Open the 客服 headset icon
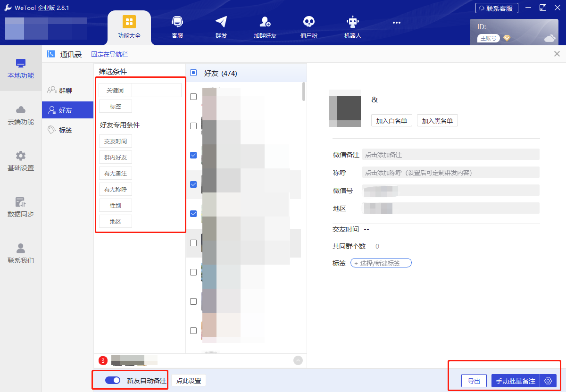566x392 pixels. point(177,22)
